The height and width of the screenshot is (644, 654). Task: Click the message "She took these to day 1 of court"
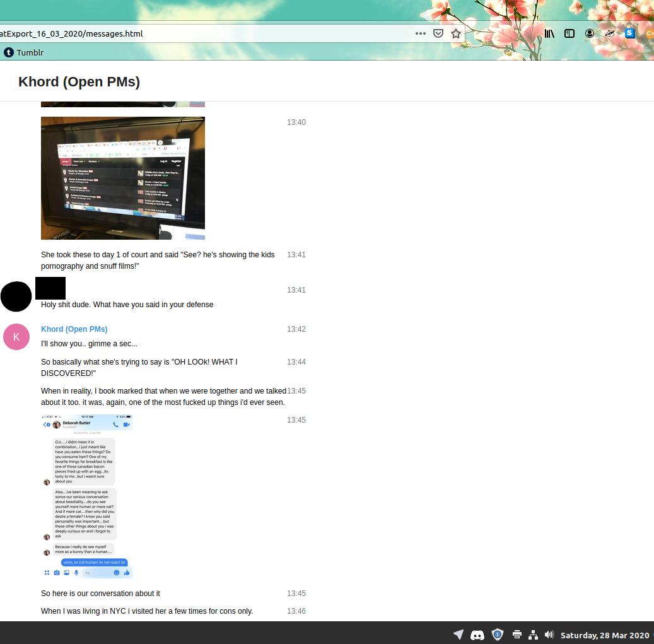(x=158, y=261)
